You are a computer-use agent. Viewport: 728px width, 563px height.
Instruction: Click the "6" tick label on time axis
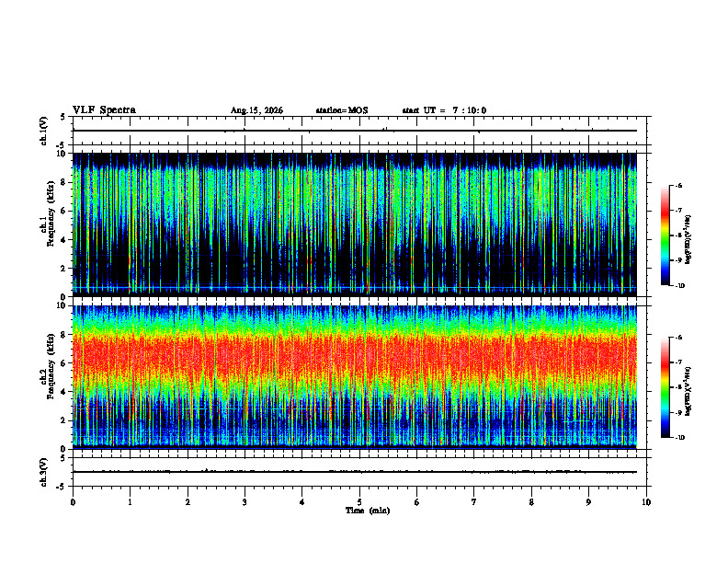(x=417, y=502)
